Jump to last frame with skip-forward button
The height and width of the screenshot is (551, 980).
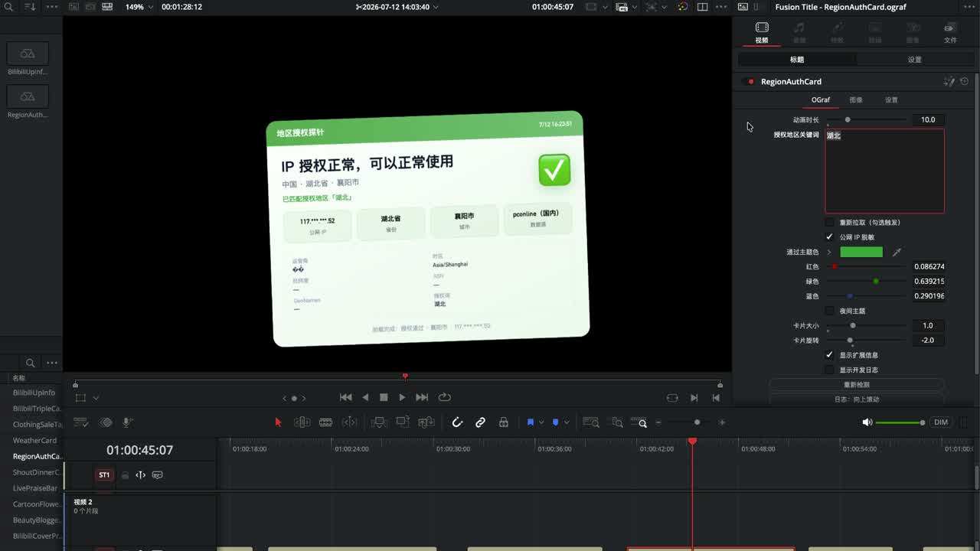click(x=422, y=397)
